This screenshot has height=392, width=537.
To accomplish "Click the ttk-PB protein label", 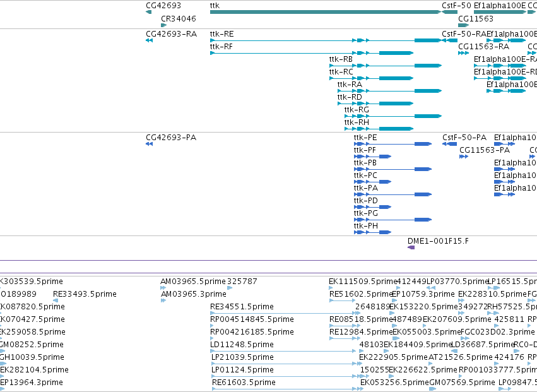I will click(365, 163).
